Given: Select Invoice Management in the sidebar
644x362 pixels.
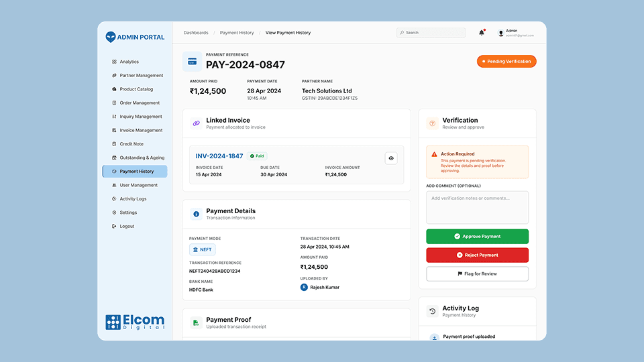Looking at the screenshot, I should tap(141, 130).
